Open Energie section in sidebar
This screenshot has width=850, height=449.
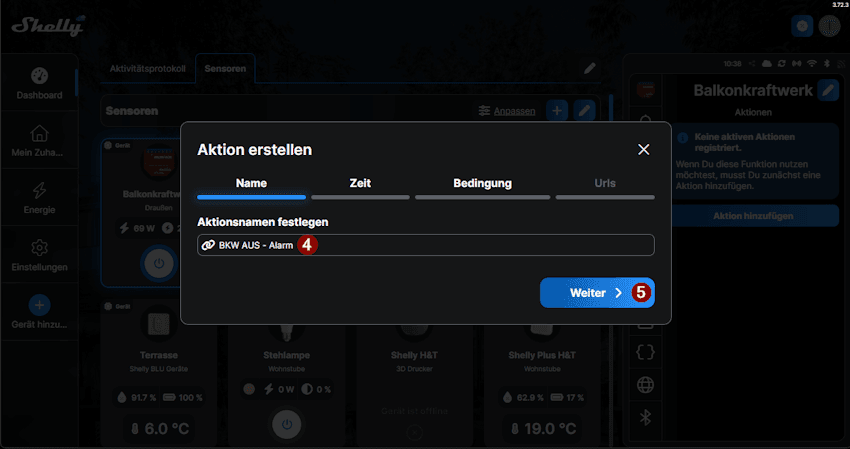(x=39, y=198)
